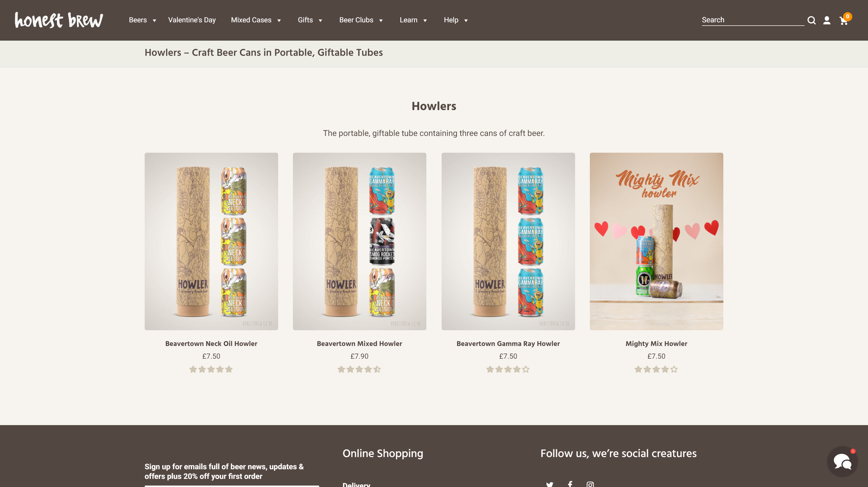Open the live chat bubble
This screenshot has height=487, width=868.
pyautogui.click(x=842, y=461)
